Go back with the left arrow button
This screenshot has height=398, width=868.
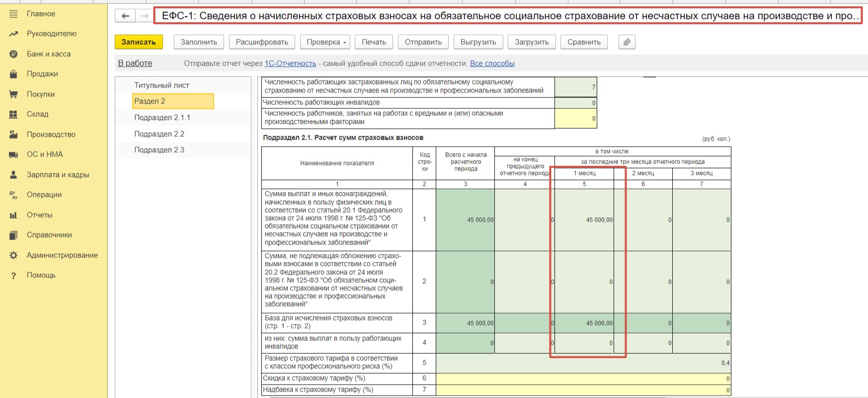click(125, 16)
